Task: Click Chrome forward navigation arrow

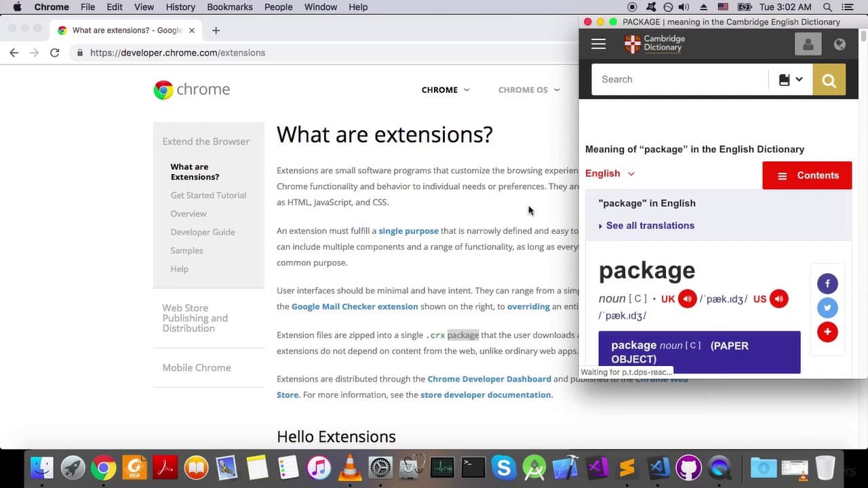Action: coord(34,53)
